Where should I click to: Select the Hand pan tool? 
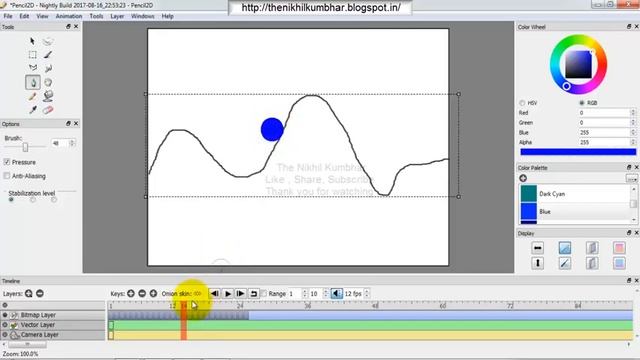pyautogui.click(x=48, y=82)
